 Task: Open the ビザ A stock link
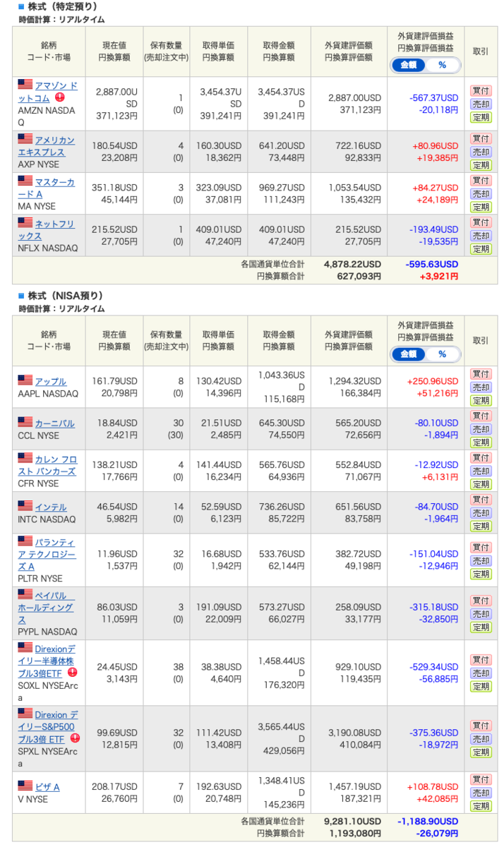coord(47,786)
